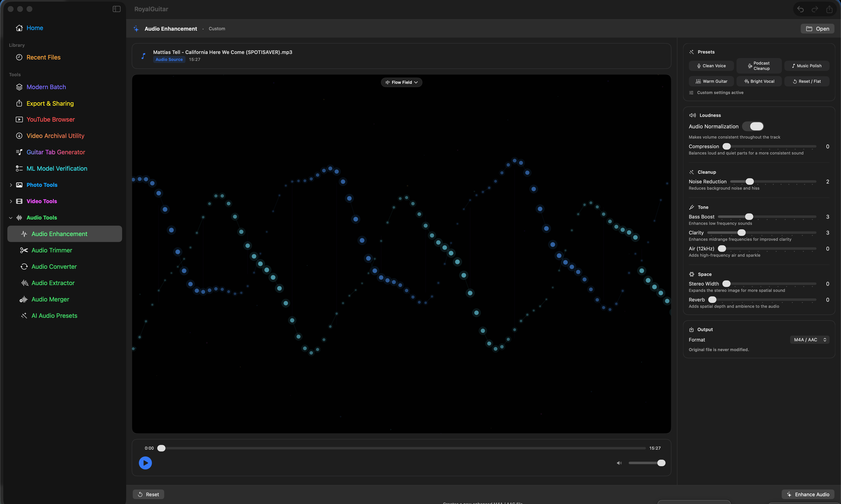This screenshot has height=504, width=841.
Task: Click the Video Tools film icon
Action: point(19,201)
